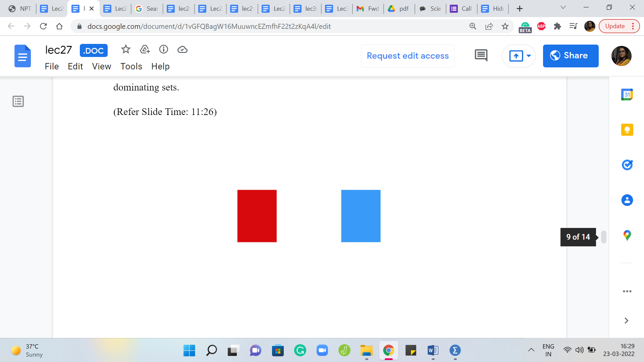Star the lec27 document
The image size is (644, 362).
pos(126,50)
